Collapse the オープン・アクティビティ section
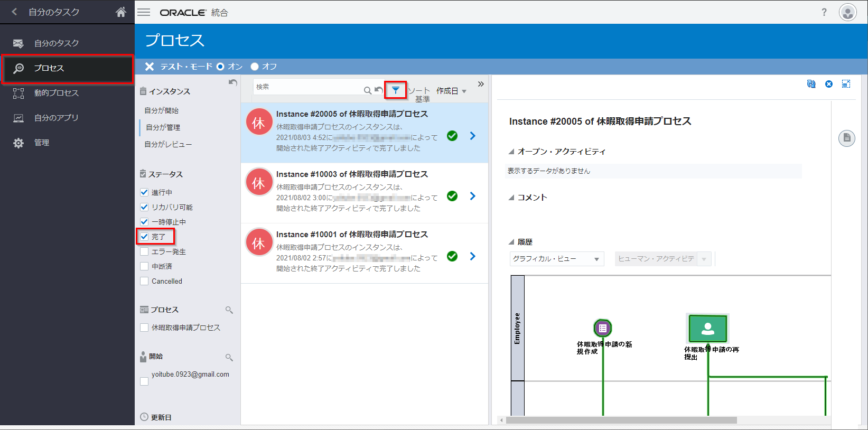 [x=511, y=152]
